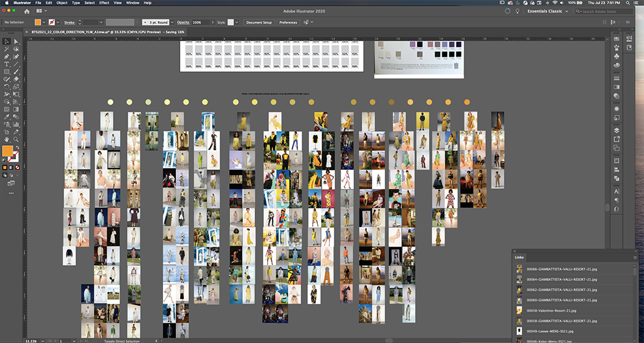Pick the Type tool

pyautogui.click(x=6, y=65)
